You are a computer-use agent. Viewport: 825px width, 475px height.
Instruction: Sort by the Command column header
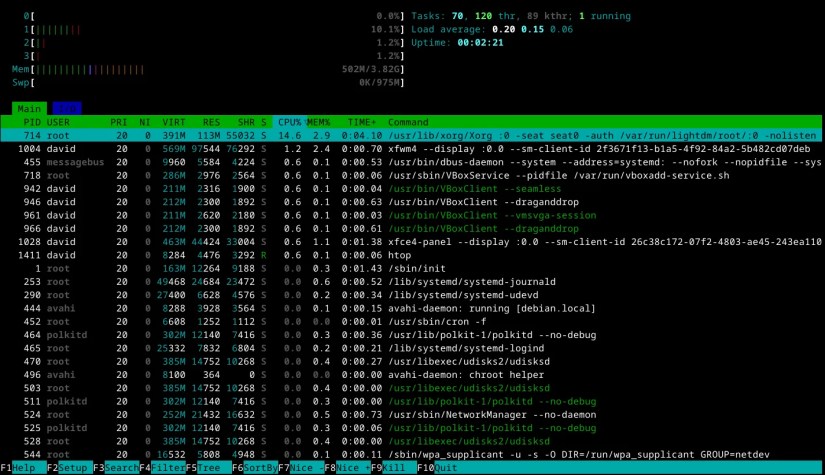[x=408, y=122]
